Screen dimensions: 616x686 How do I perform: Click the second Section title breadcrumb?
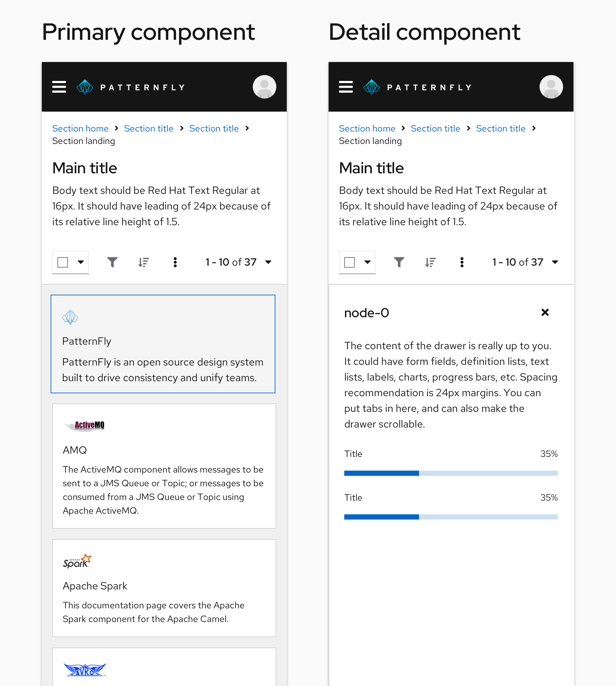point(214,129)
